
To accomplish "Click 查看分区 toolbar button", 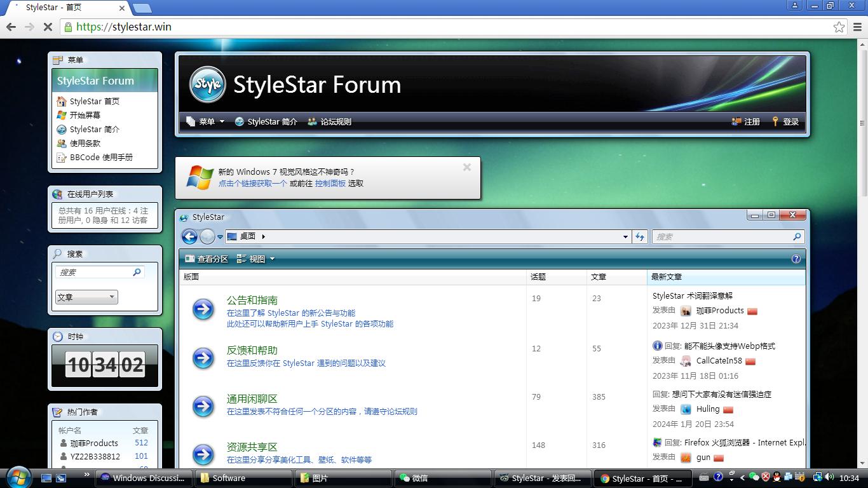I will click(x=207, y=259).
